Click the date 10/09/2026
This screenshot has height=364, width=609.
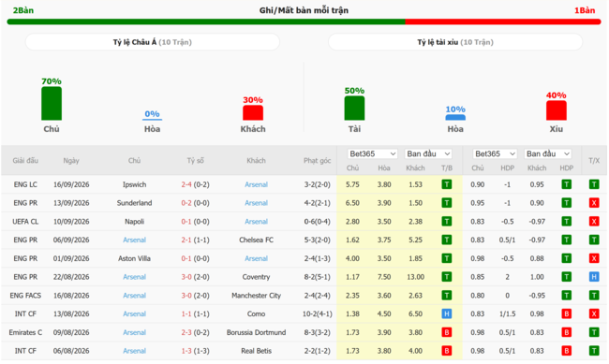[71, 222]
